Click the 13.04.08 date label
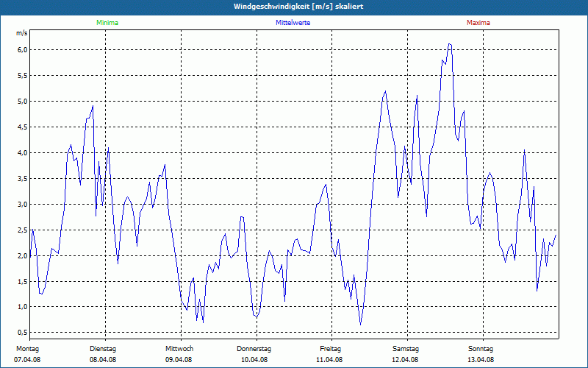Image resolution: width=588 pixels, height=368 pixels. tap(481, 360)
